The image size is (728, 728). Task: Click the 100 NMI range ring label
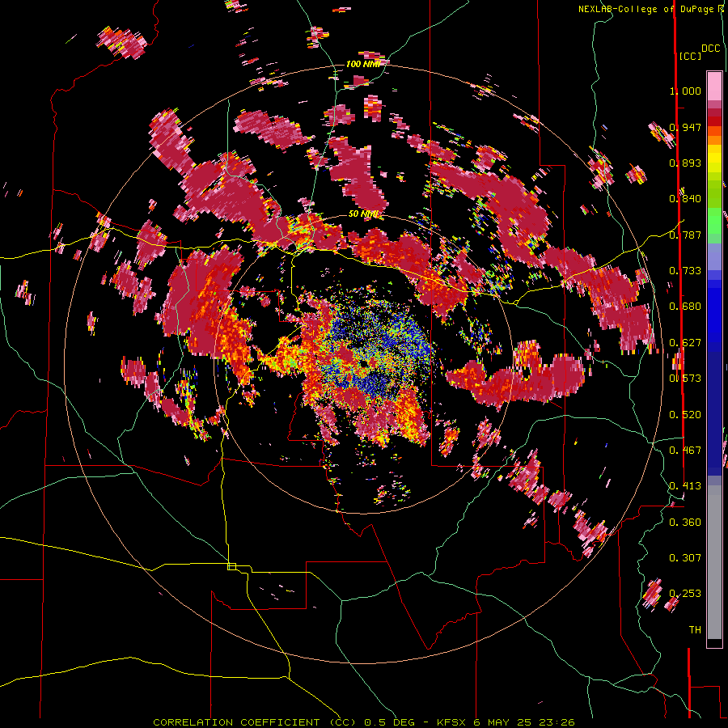click(363, 64)
